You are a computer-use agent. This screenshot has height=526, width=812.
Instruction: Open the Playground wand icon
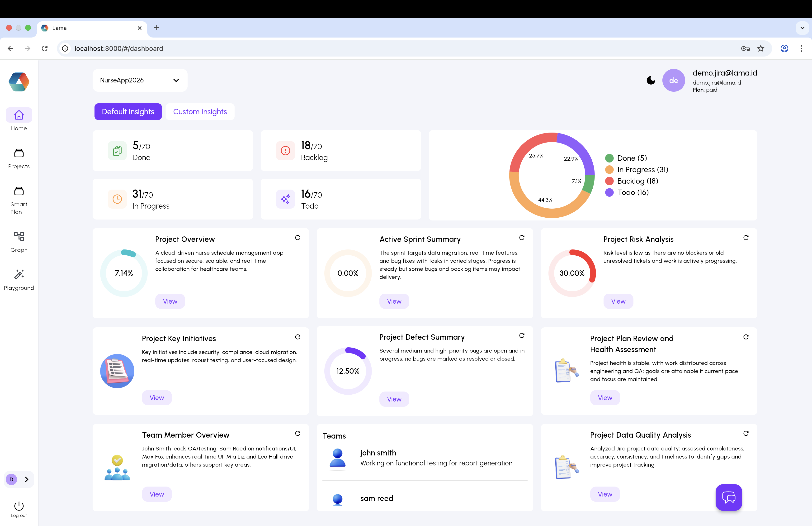tap(19, 274)
